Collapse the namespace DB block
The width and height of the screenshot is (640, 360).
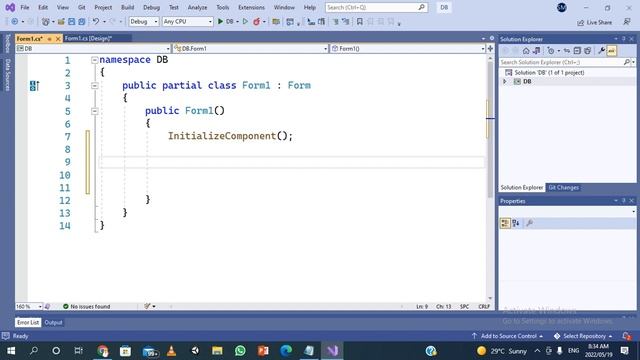click(95, 60)
